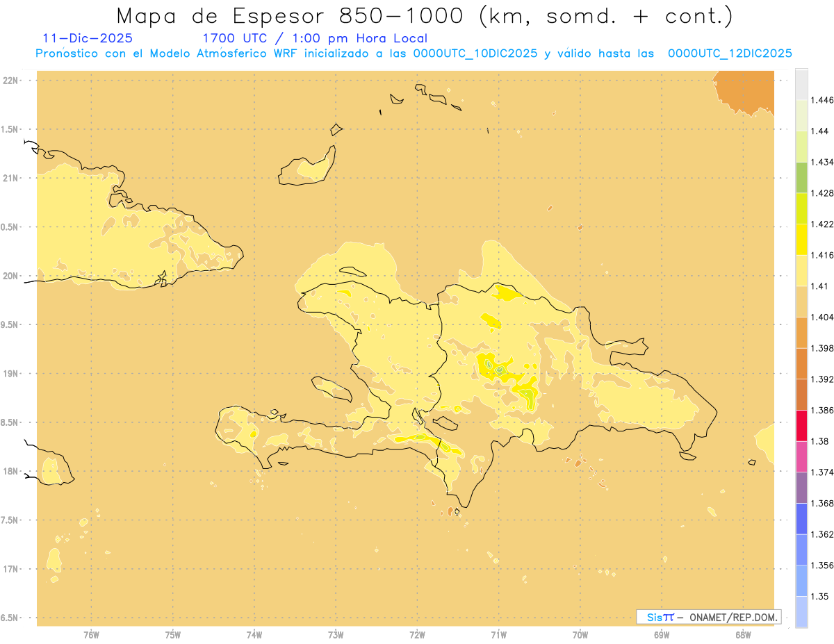834x644 pixels.
Task: Select the latitude label '20N'
Action: [10, 276]
